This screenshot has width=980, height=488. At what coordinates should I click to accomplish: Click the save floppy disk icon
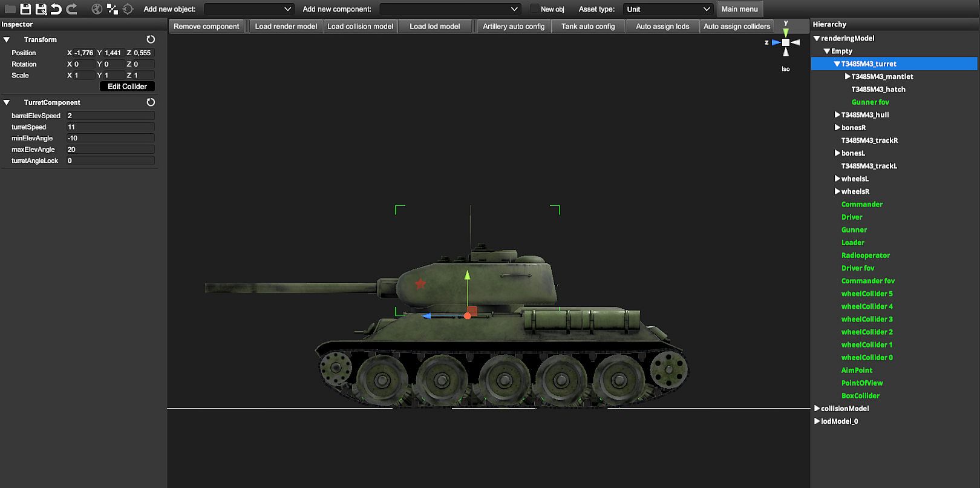[25, 9]
